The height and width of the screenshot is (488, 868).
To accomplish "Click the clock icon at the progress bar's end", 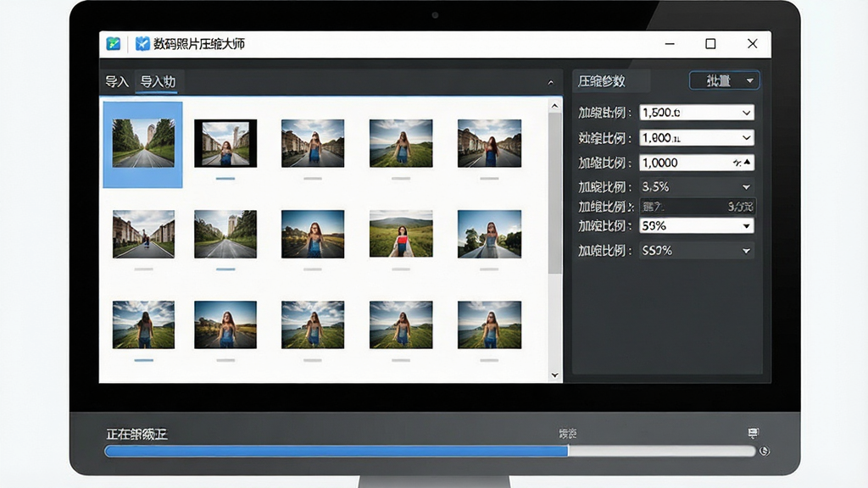I will 765,451.
